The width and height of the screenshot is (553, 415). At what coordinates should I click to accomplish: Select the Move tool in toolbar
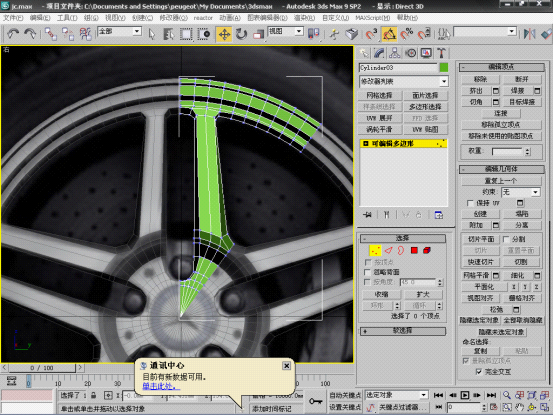pyautogui.click(x=224, y=34)
